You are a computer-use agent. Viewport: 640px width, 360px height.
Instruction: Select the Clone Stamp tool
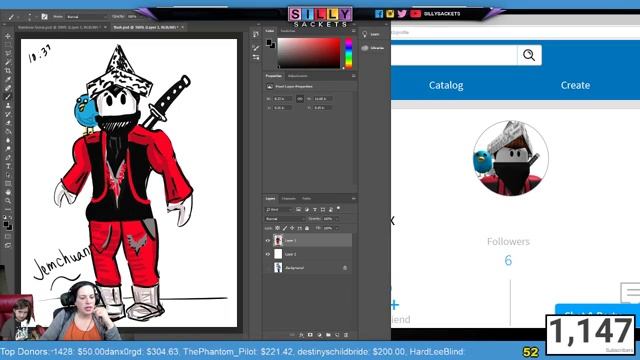[8, 105]
